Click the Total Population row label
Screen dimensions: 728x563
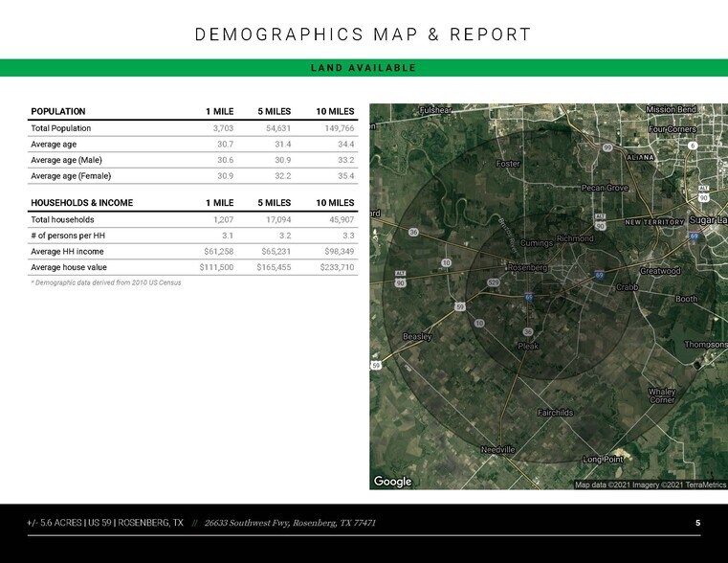click(61, 128)
